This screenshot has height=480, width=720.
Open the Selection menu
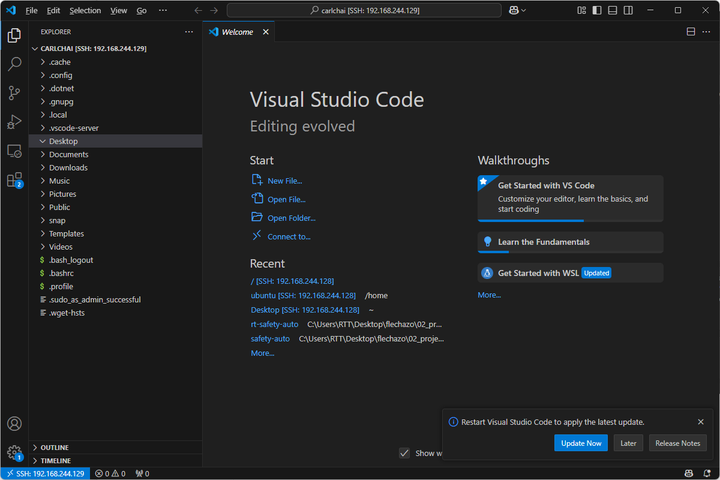click(85, 10)
